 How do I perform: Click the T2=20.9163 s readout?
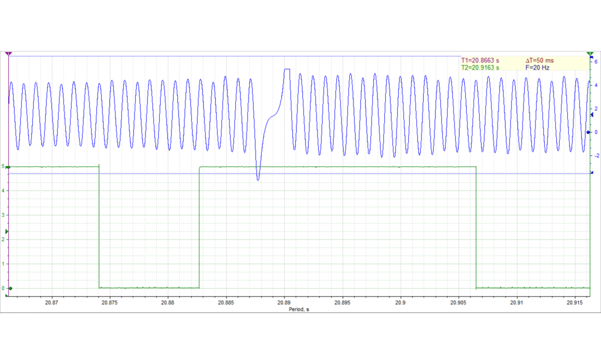click(x=480, y=68)
